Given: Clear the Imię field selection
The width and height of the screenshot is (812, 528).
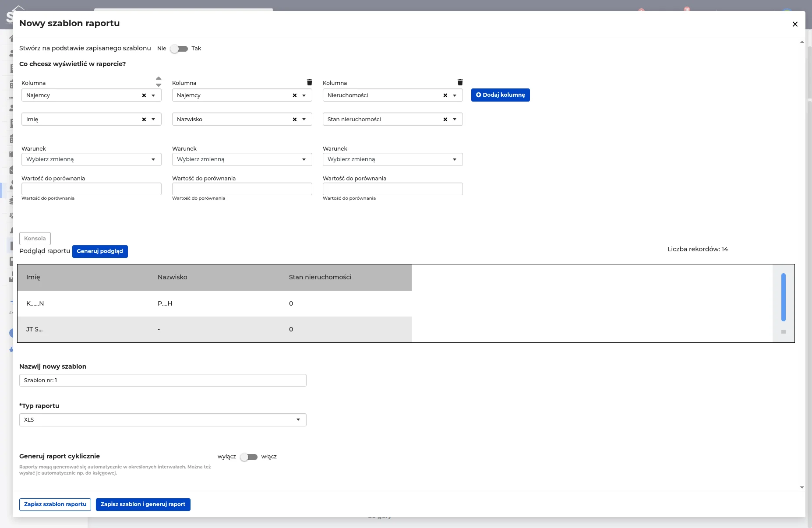Looking at the screenshot, I should point(144,120).
